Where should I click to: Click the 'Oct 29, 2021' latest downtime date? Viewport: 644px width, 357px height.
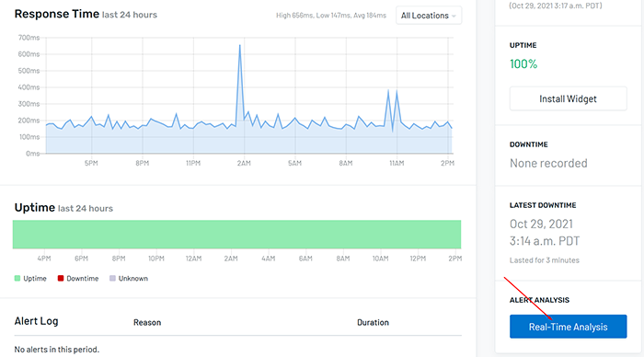(x=541, y=224)
